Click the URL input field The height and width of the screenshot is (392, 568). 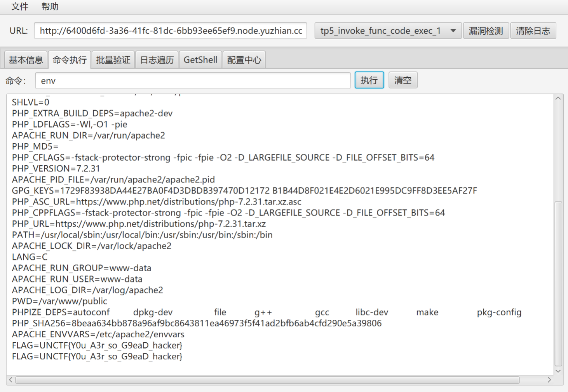[x=171, y=31]
